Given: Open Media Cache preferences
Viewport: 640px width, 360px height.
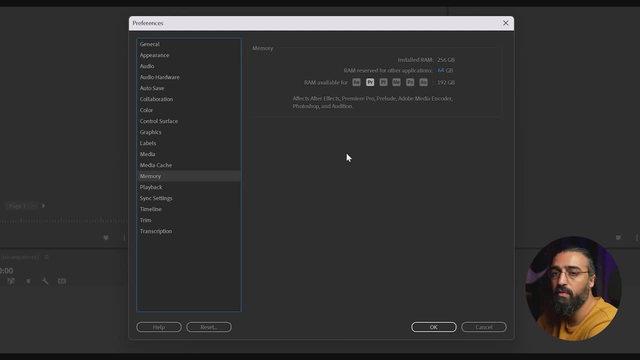Looking at the screenshot, I should point(189,165).
